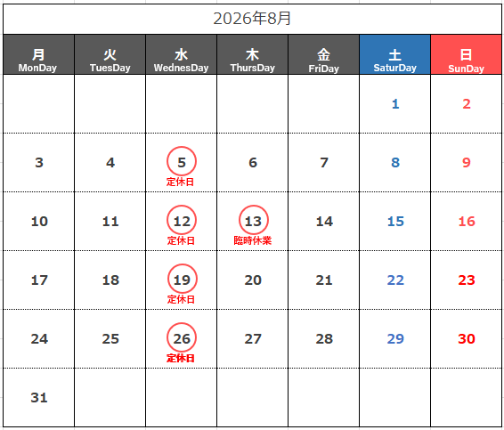
Task: Click date 4 on Tuesday
Action: pyautogui.click(x=110, y=163)
